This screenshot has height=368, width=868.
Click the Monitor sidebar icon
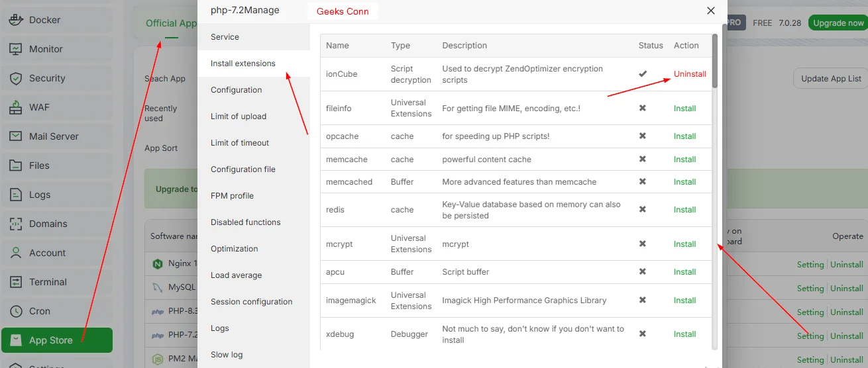tap(17, 49)
